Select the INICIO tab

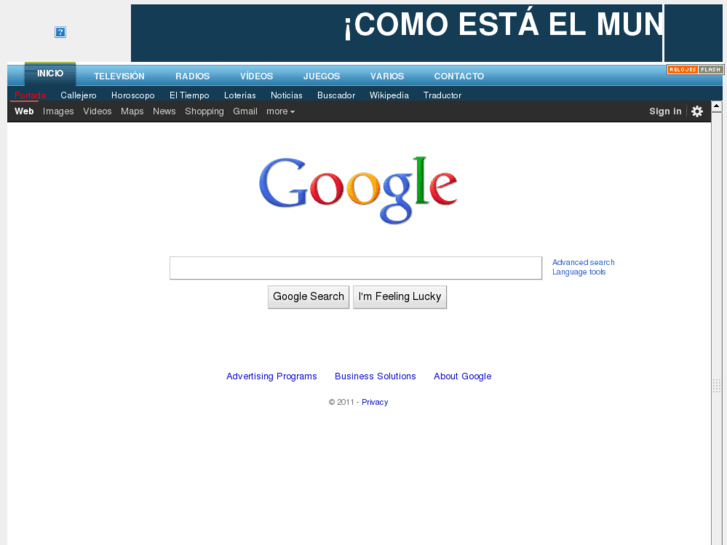[50, 74]
